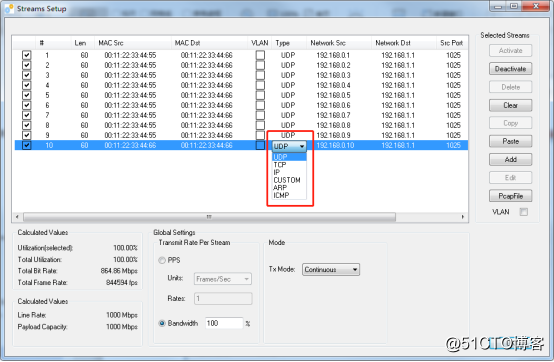This screenshot has width=554, height=362.
Task: Untick the checkbox for stream 2
Action: [x=26, y=65]
